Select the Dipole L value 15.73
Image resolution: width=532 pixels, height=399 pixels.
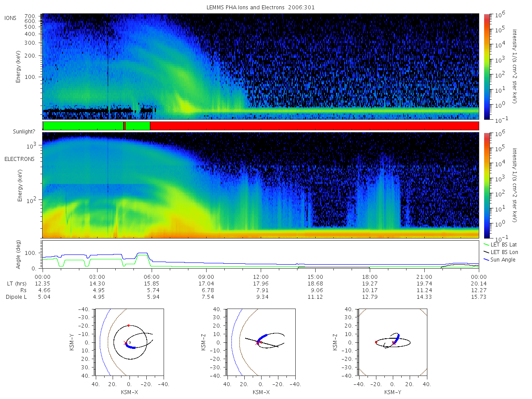coord(479,297)
